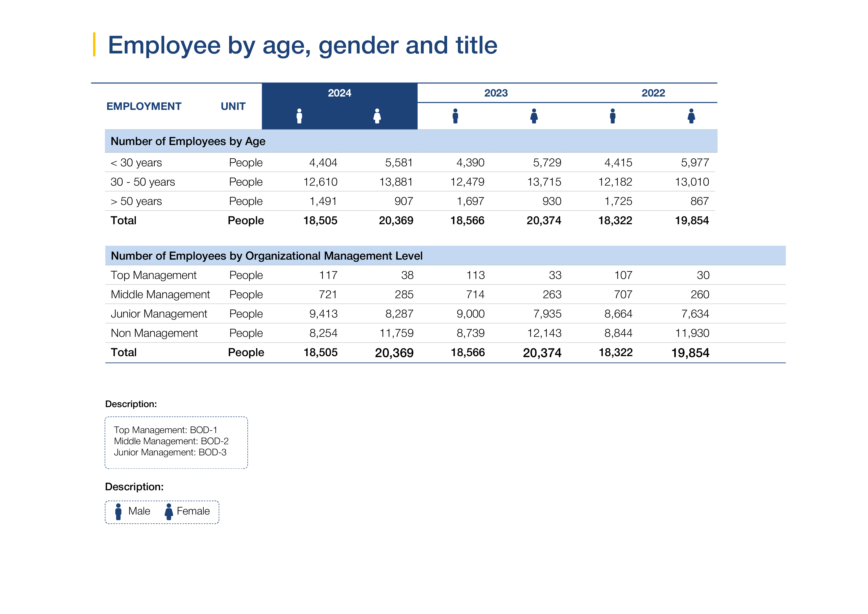Screen dimensions: 868x614
Task: Click the UNIT column heading
Action: click(233, 106)
